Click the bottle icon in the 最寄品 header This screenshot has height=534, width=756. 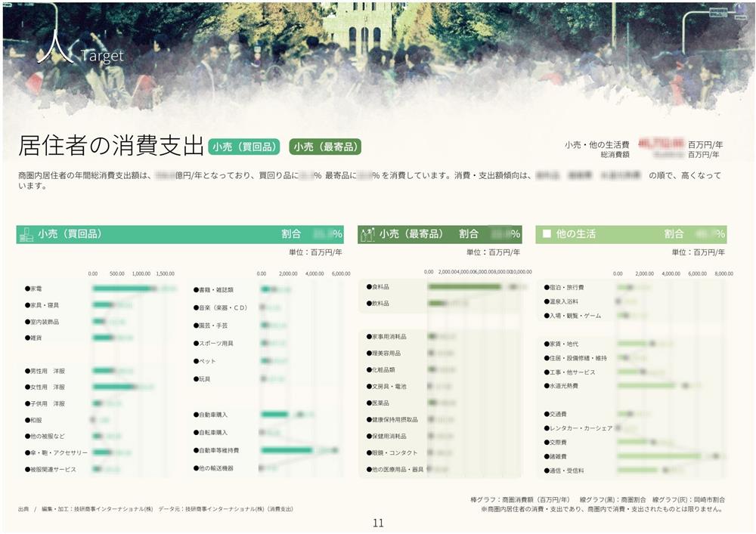point(367,234)
